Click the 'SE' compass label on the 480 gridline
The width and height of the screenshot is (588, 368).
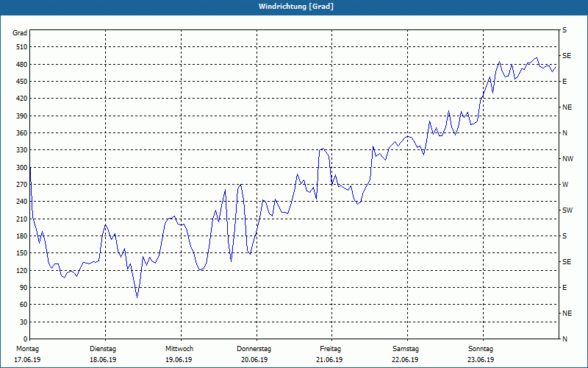pyautogui.click(x=567, y=56)
